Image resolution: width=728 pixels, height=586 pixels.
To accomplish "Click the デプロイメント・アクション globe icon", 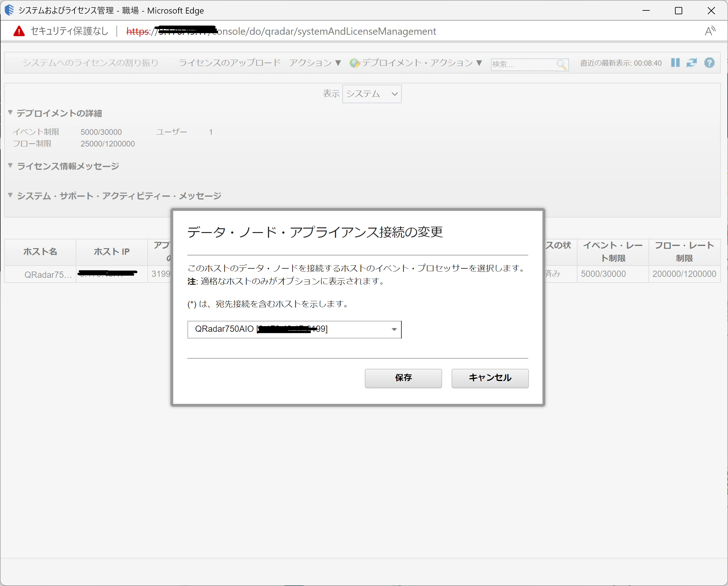I will click(x=354, y=63).
